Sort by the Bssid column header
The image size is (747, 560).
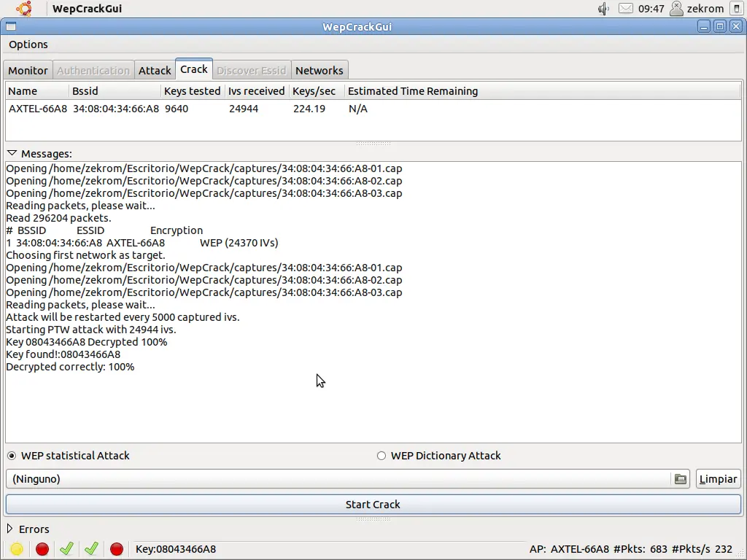click(x=115, y=91)
